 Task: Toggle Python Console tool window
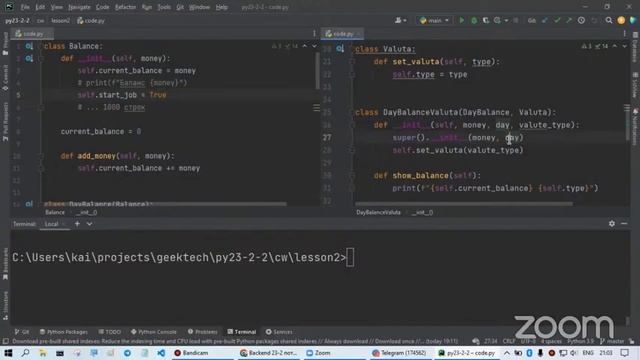pos(154,332)
